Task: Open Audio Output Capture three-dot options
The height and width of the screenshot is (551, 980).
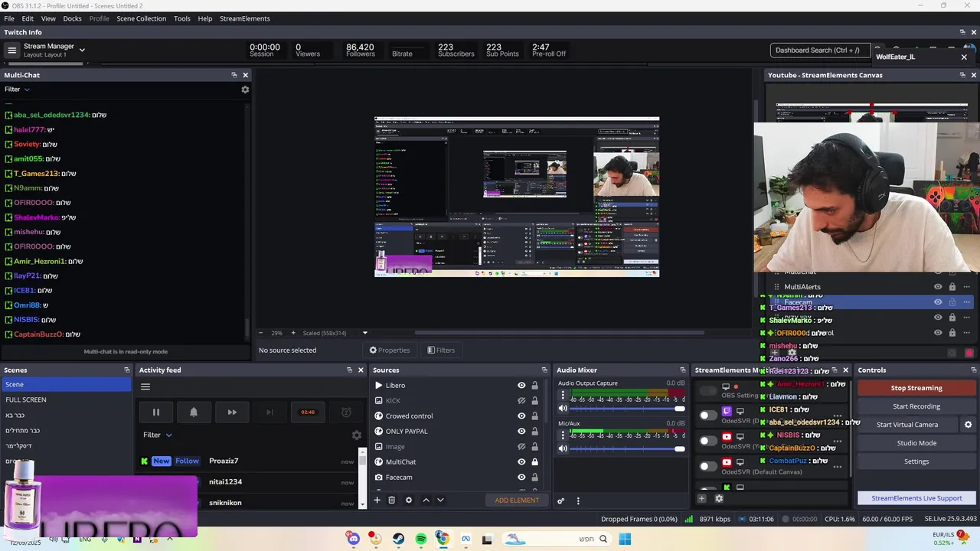Action: click(x=563, y=396)
